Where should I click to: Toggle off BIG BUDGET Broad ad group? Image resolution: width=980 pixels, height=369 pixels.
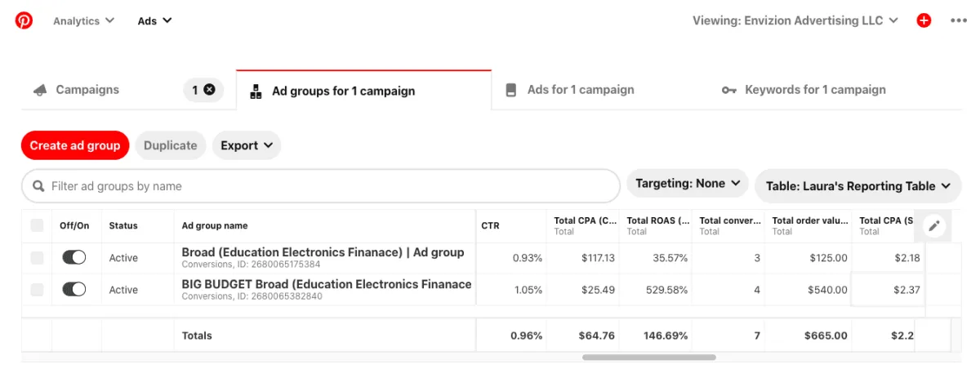click(74, 290)
